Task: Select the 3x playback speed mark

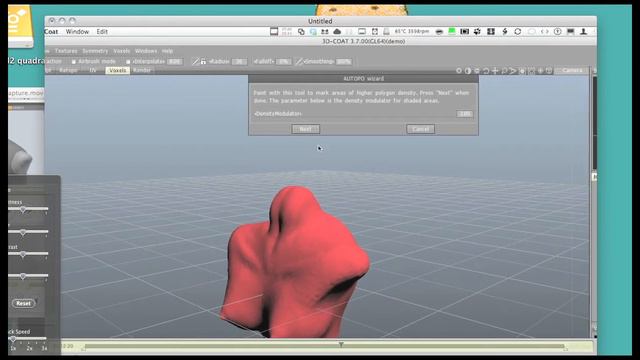Action: (x=44, y=349)
